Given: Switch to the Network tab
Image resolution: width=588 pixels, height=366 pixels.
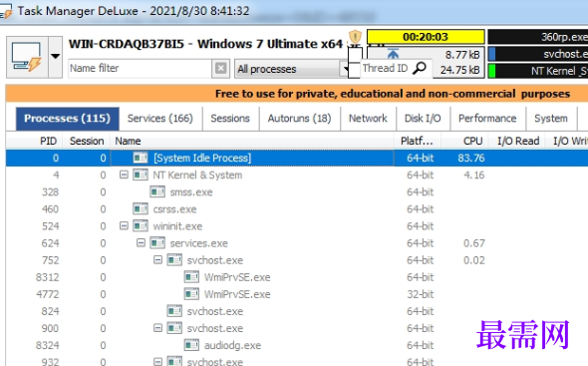Looking at the screenshot, I should [368, 119].
